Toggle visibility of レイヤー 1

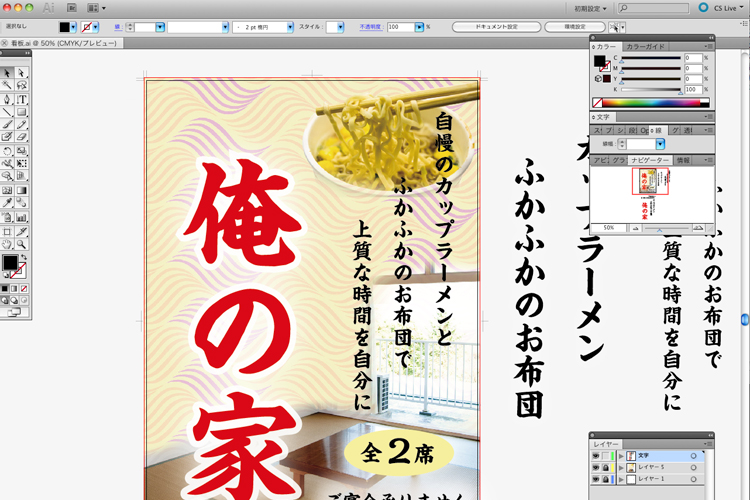tap(597, 480)
